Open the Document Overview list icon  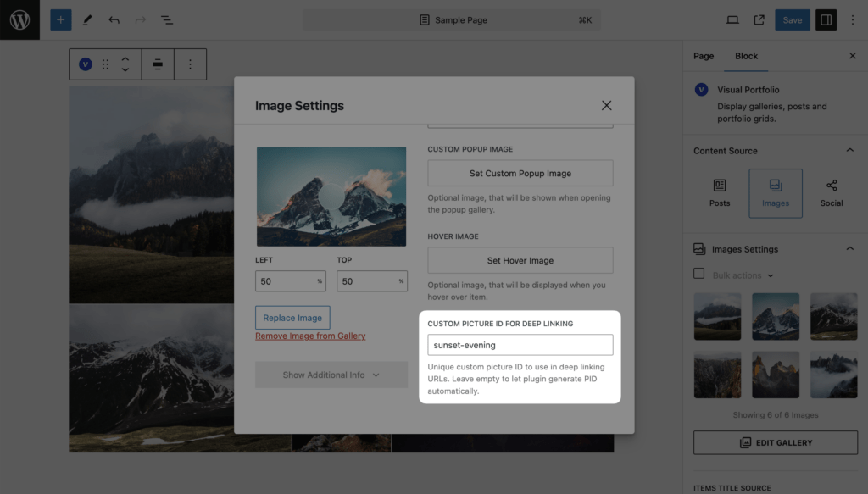167,20
